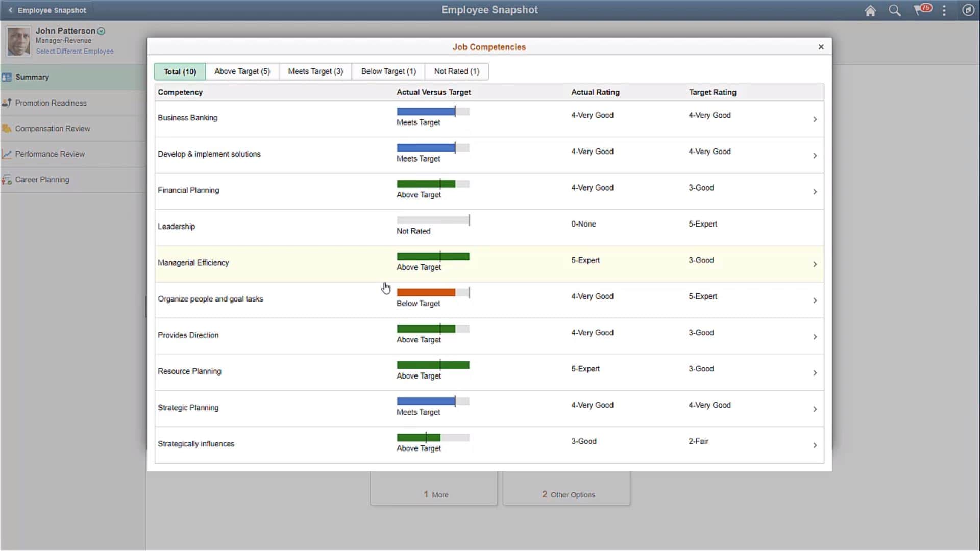Select the Promotion Readiness sidebar icon
This screenshot has height=551, width=980.
coord(7,103)
